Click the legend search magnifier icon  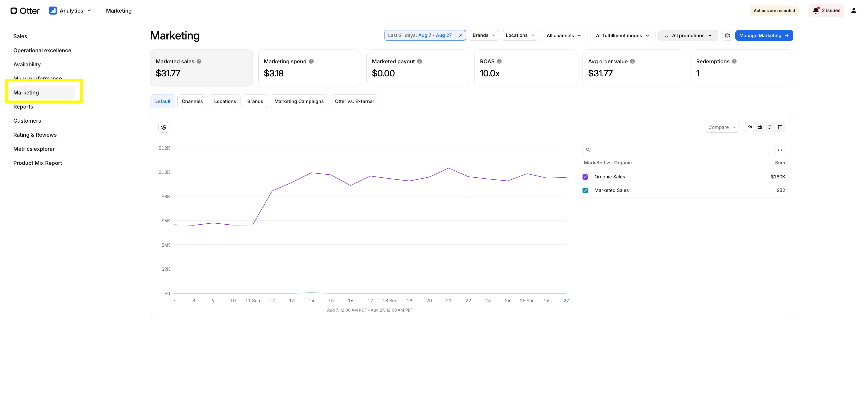coord(588,150)
